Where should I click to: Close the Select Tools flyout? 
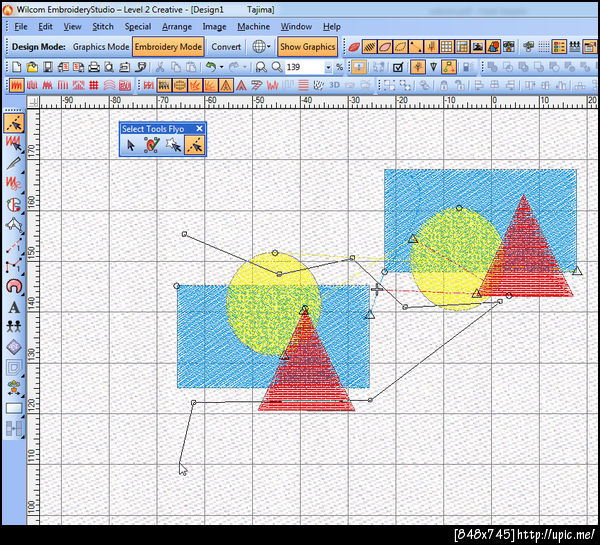point(199,129)
